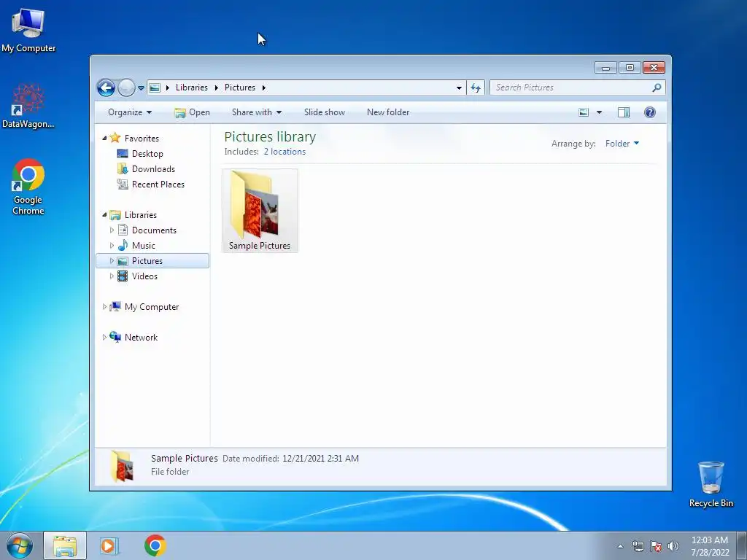Open the Help icon
Viewport: 747px width, 560px height.
point(650,112)
